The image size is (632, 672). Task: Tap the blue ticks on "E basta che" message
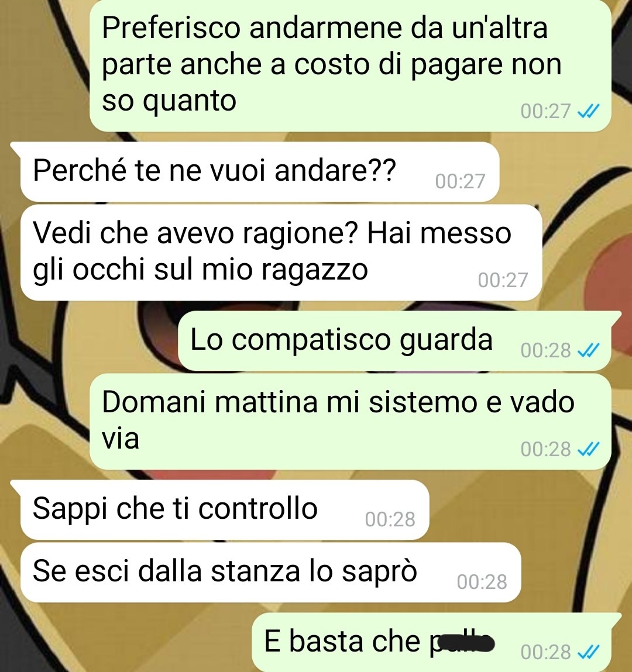point(588,653)
